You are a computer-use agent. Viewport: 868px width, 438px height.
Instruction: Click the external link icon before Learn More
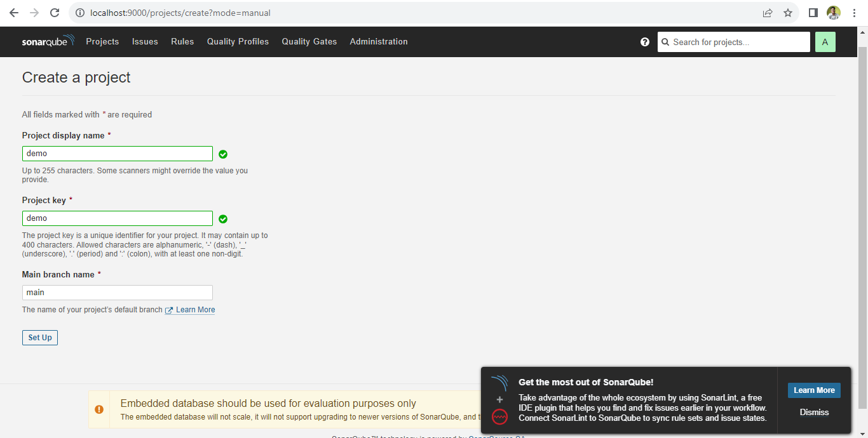pyautogui.click(x=169, y=310)
